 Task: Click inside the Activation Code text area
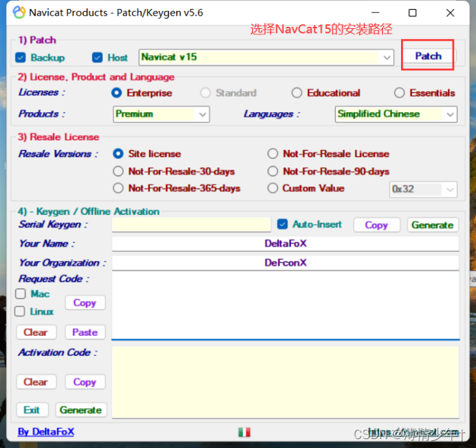285,382
